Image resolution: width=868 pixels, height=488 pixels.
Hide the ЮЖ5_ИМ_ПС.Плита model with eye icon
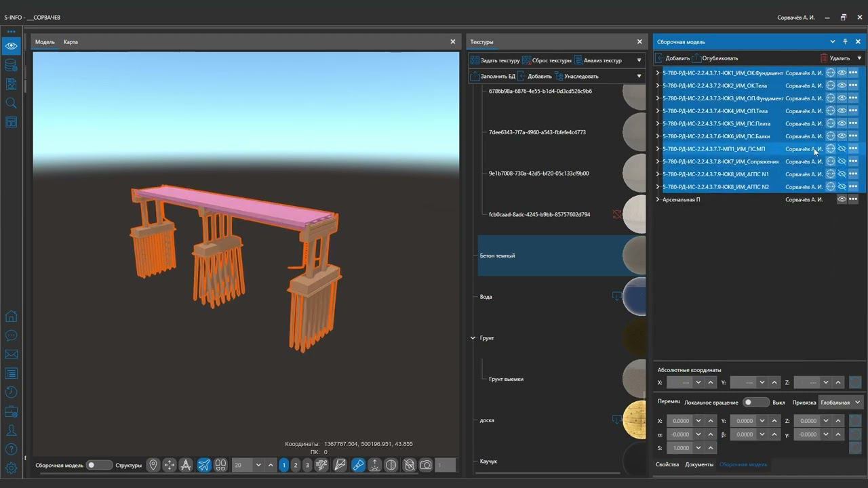842,123
